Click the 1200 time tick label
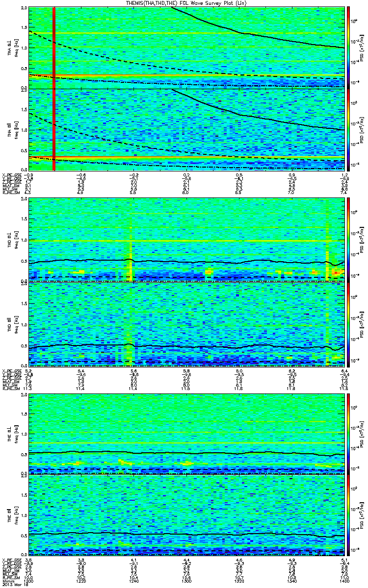Screen dimensions: 368x588 point(29,581)
